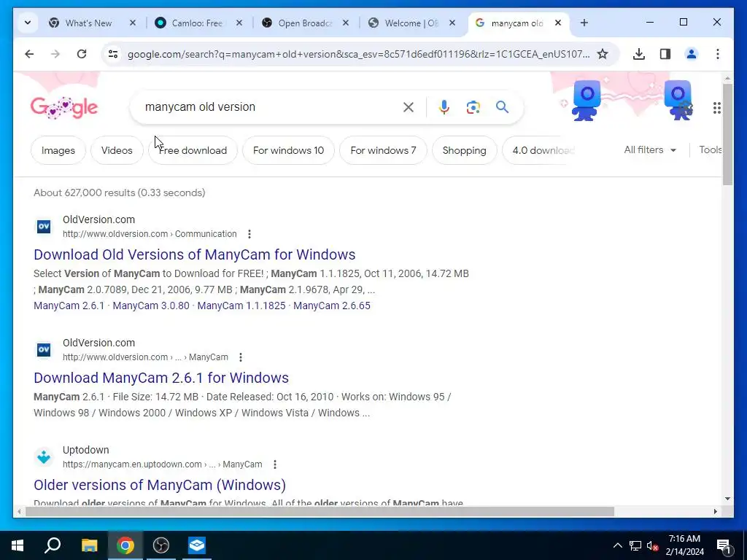The image size is (747, 560).
Task: Click the forward navigation arrow
Action: [x=55, y=54]
